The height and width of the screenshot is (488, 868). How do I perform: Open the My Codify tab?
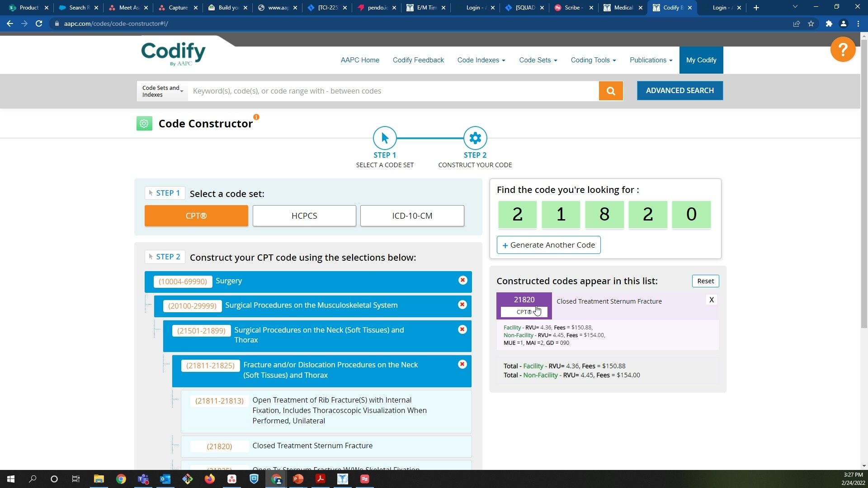(x=701, y=60)
